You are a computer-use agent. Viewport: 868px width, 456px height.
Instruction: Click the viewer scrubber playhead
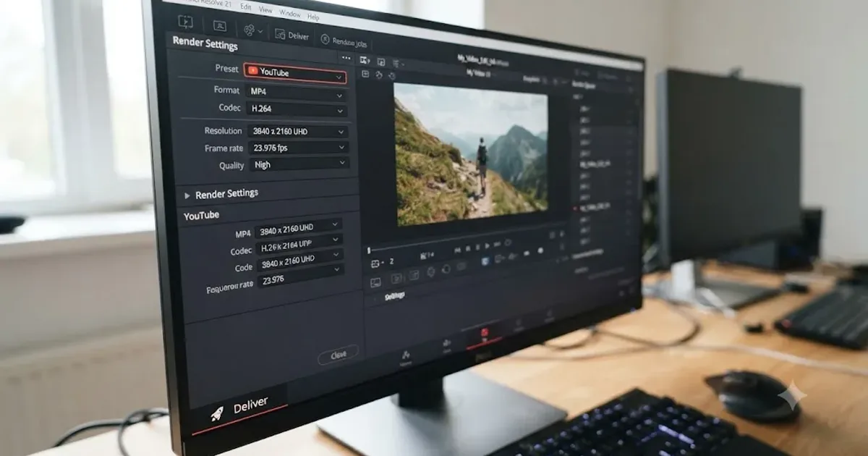point(369,250)
